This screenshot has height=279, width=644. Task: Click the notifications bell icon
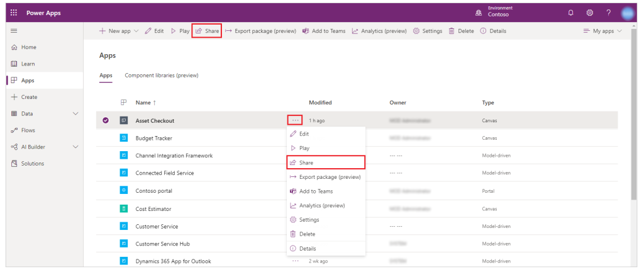pyautogui.click(x=570, y=13)
